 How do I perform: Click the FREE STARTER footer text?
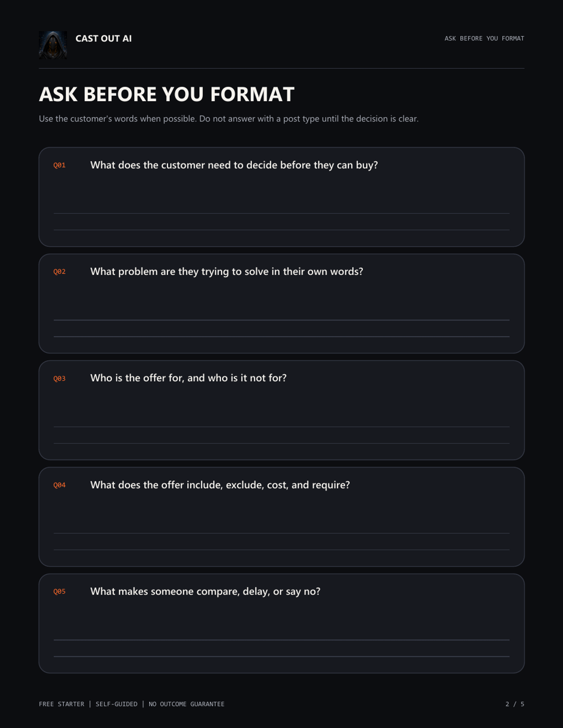coord(62,704)
